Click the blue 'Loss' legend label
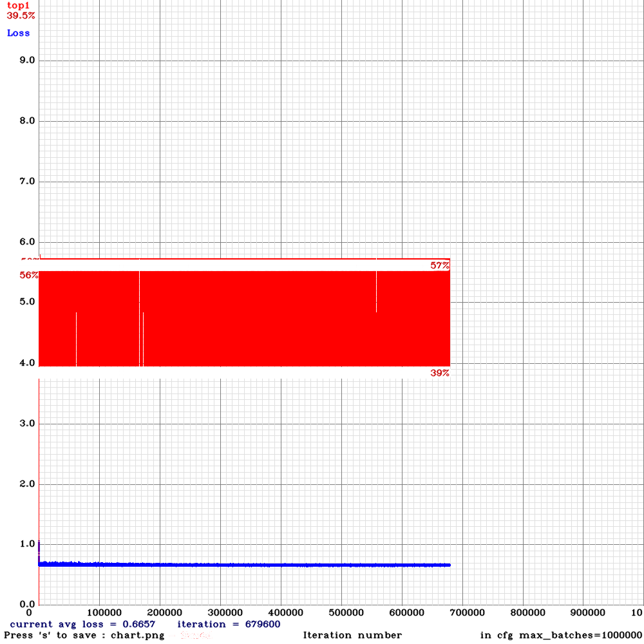644x644 pixels. (19, 33)
